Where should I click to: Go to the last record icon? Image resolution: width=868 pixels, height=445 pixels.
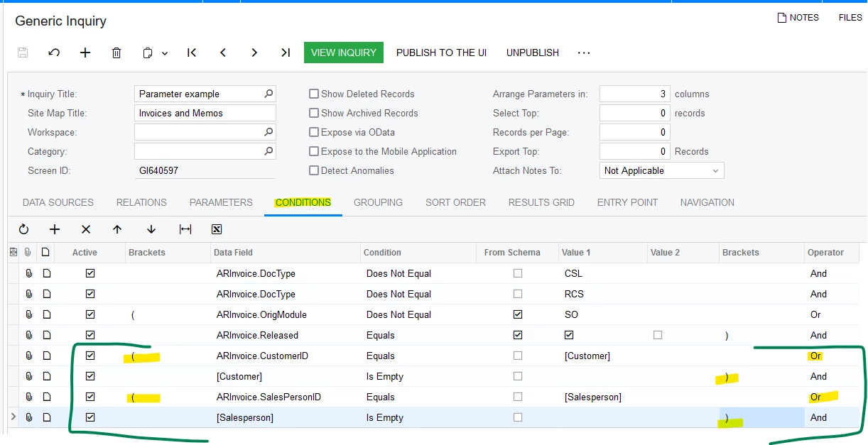pos(286,53)
